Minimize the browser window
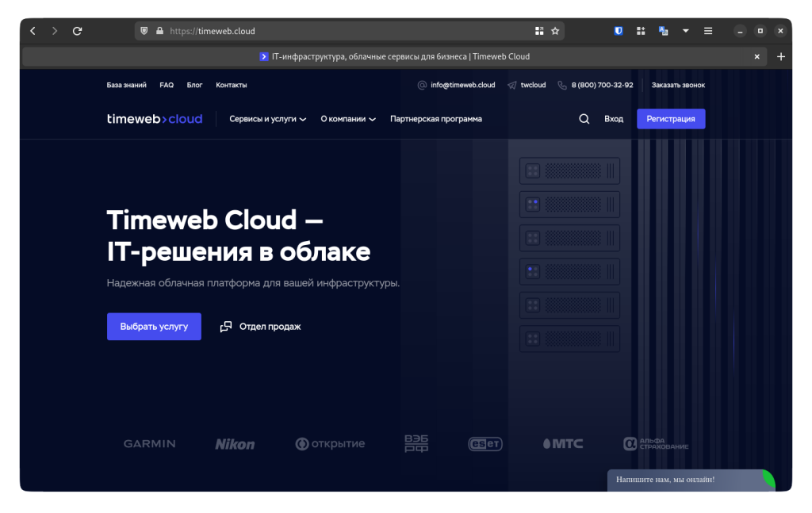The image size is (812, 513). (740, 31)
